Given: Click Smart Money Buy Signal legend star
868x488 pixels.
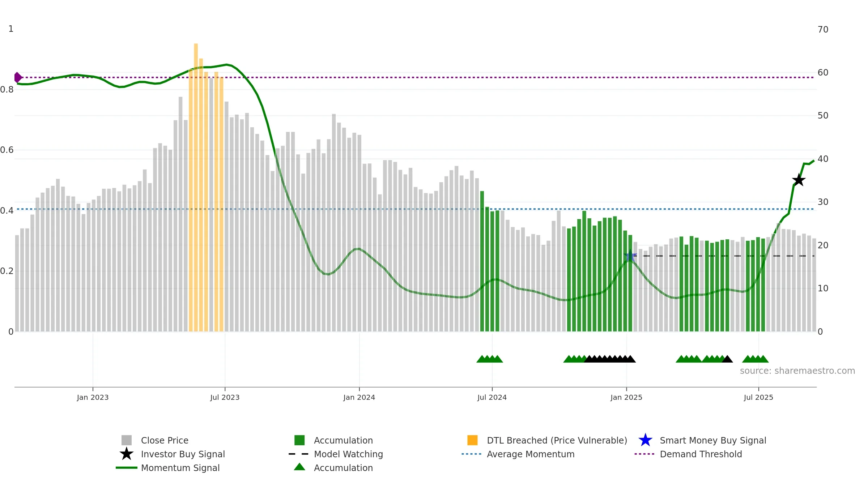Looking at the screenshot, I should coord(645,440).
